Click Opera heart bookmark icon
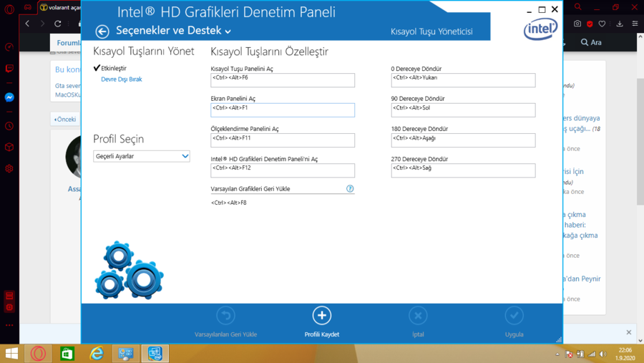Screen dimensions: 644x363 (602, 24)
